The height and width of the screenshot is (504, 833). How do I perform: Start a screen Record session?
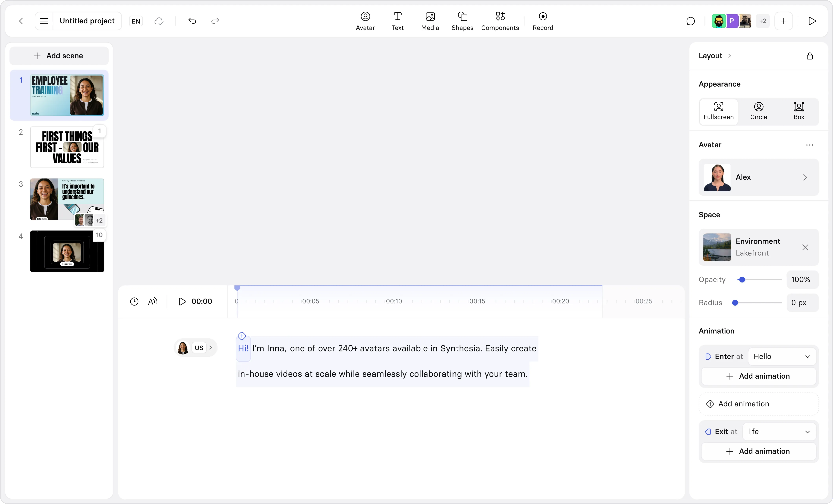543,21
